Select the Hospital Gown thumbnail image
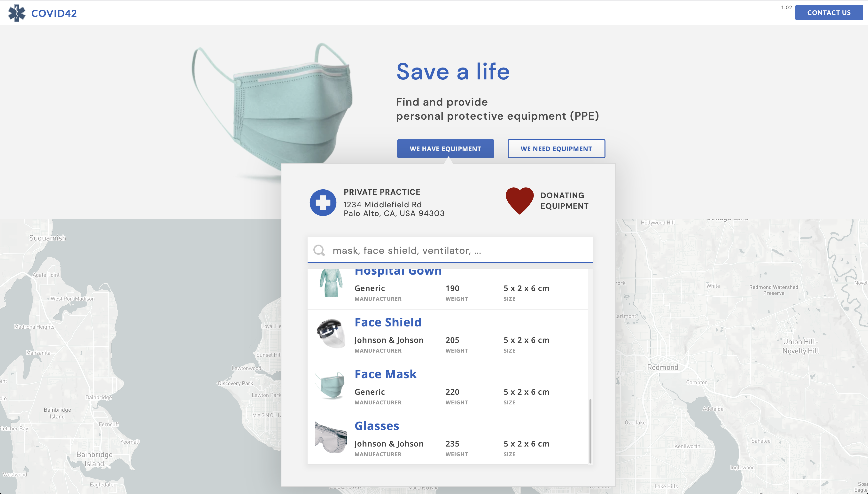 tap(331, 283)
